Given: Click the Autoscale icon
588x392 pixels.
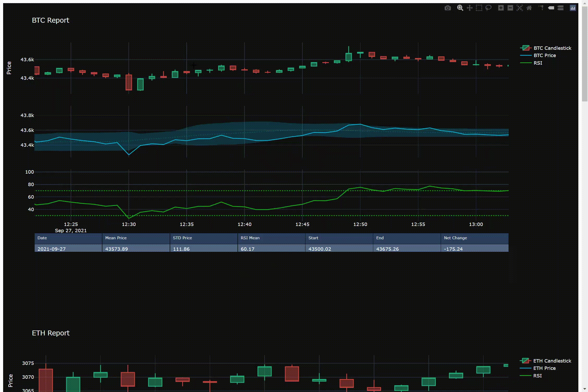Looking at the screenshot, I should 519,8.
